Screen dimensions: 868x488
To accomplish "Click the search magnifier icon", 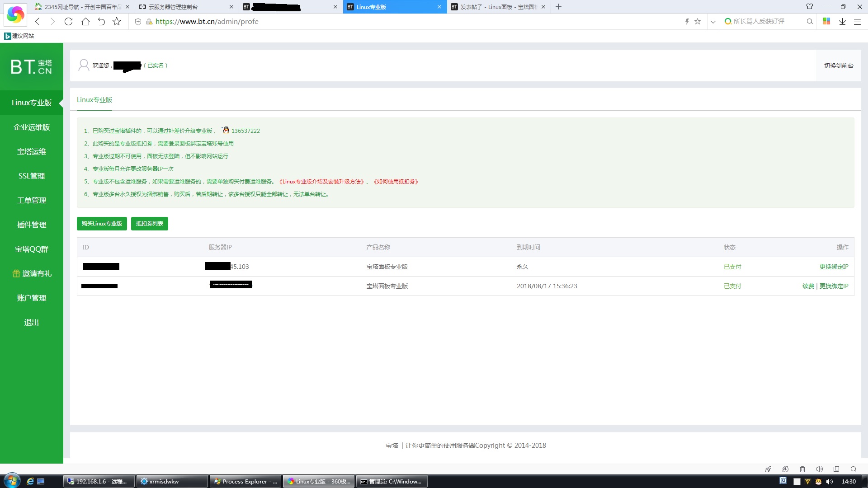I will point(810,21).
